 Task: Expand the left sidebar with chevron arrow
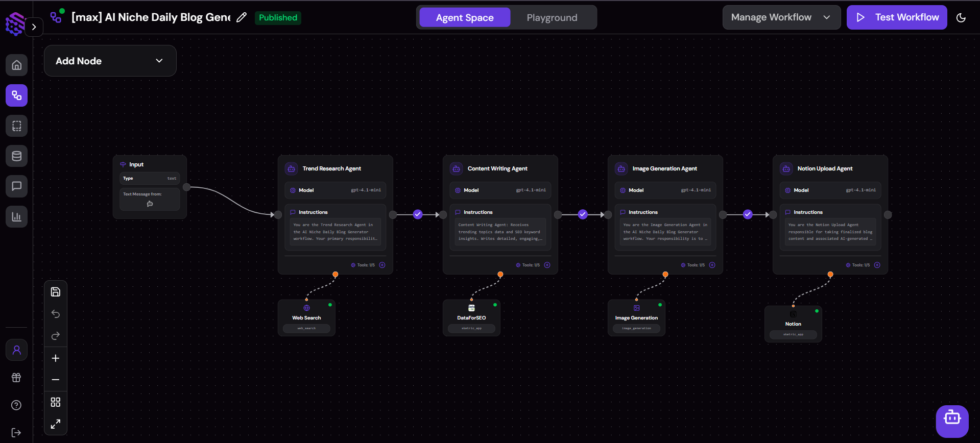point(34,27)
